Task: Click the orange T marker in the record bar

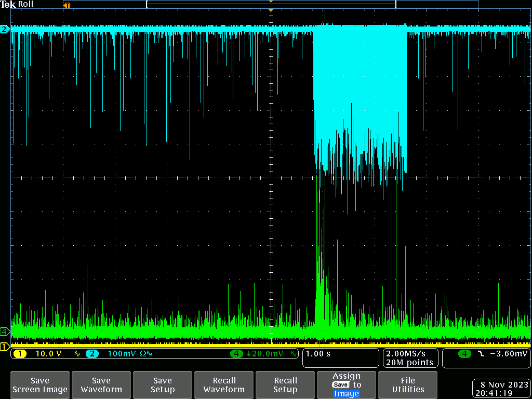Action: [66, 5]
